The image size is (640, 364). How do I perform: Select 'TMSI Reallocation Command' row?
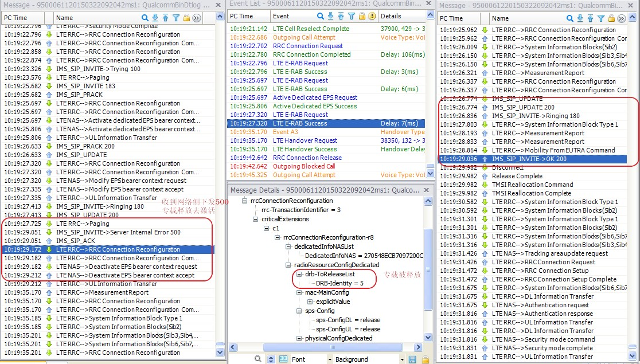tap(532, 185)
